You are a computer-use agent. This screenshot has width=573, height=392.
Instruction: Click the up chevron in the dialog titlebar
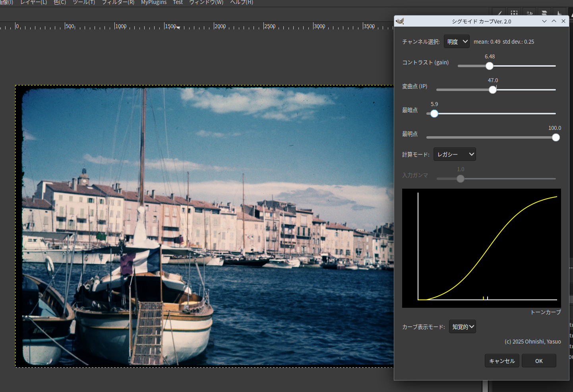[x=554, y=21]
